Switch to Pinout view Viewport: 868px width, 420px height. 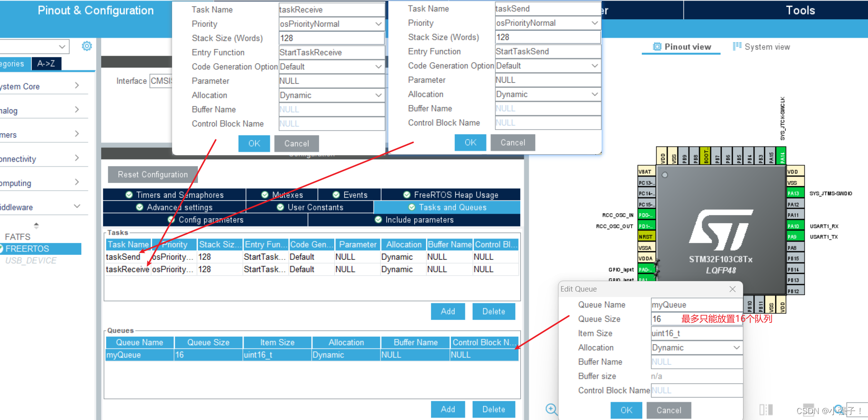pyautogui.click(x=682, y=47)
